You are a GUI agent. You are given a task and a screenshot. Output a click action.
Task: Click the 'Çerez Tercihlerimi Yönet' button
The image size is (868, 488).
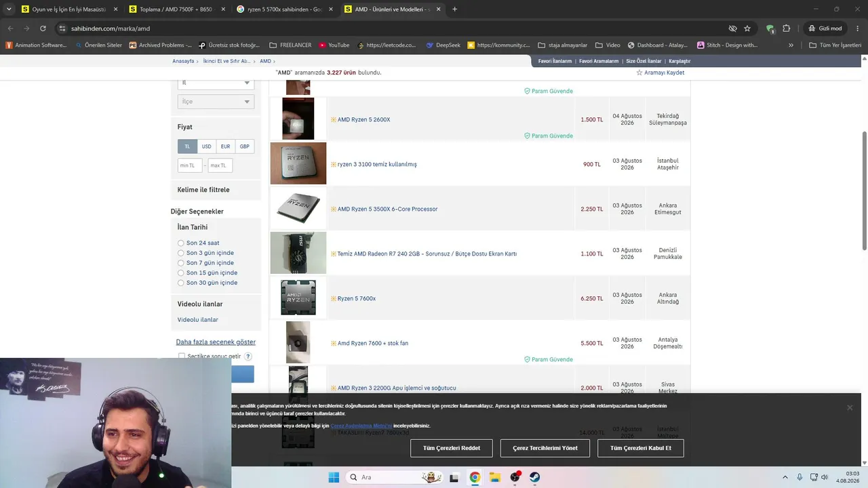pyautogui.click(x=545, y=448)
